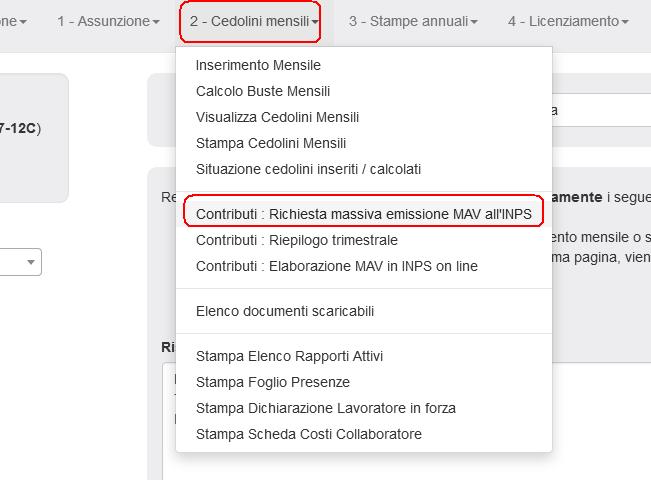Choose Stampa Foglio Presenze
The width and height of the screenshot is (651, 480).
(x=273, y=382)
